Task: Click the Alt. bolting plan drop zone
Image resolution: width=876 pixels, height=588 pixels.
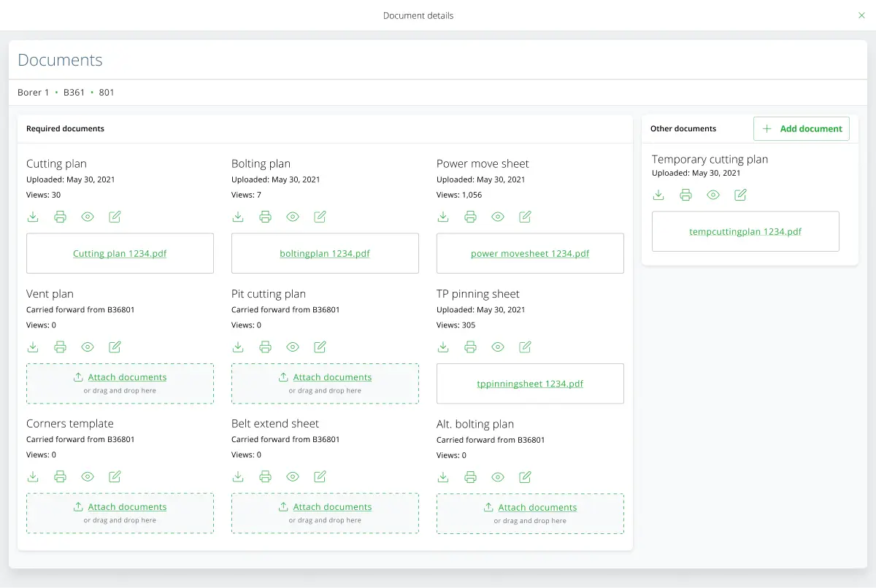Action: (x=530, y=514)
